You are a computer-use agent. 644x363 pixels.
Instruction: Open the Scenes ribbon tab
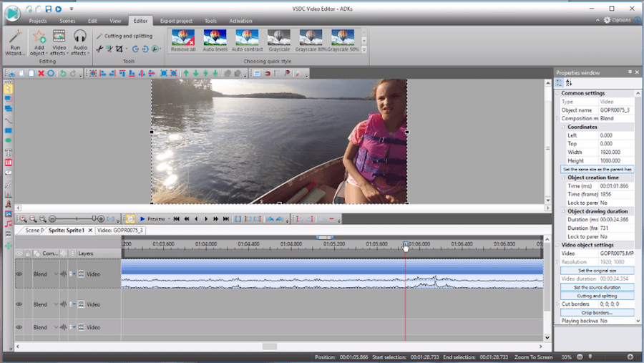67,21
